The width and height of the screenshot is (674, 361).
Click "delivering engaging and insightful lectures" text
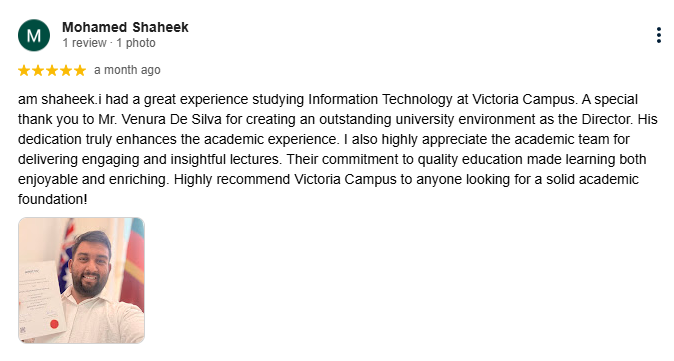pyautogui.click(x=150, y=159)
